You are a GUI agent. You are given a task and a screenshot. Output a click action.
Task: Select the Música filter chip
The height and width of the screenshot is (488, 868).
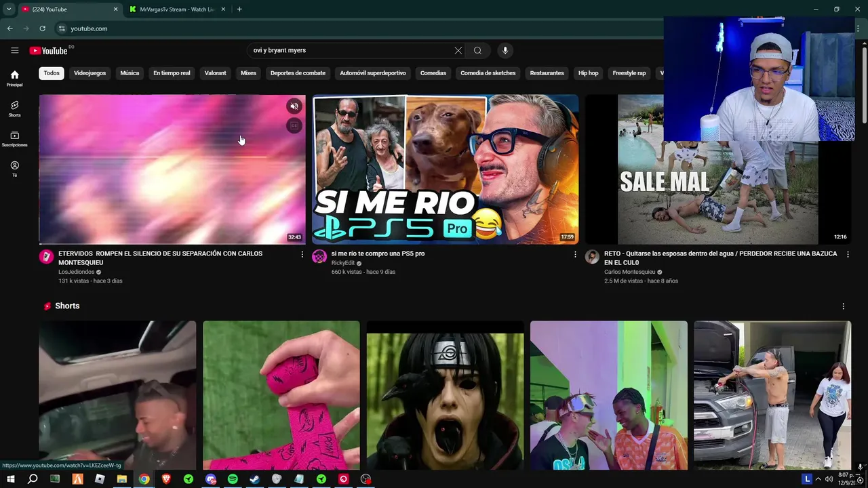pyautogui.click(x=130, y=73)
